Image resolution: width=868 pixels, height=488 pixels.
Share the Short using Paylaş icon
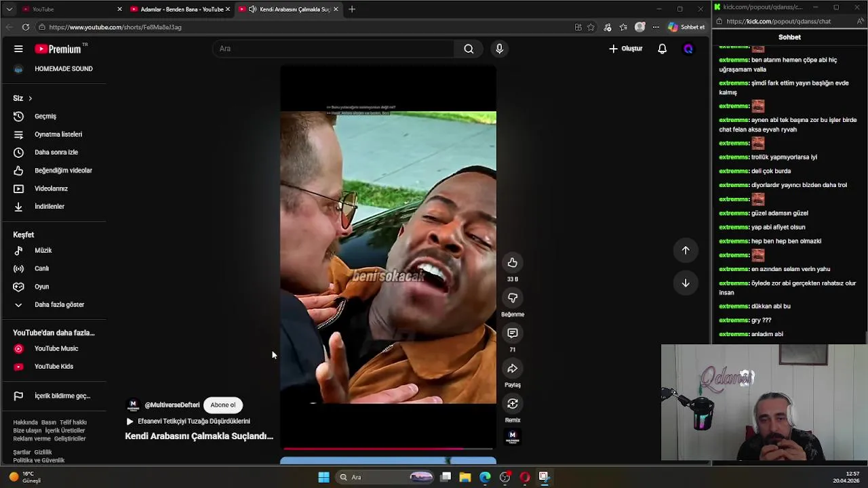(513, 369)
